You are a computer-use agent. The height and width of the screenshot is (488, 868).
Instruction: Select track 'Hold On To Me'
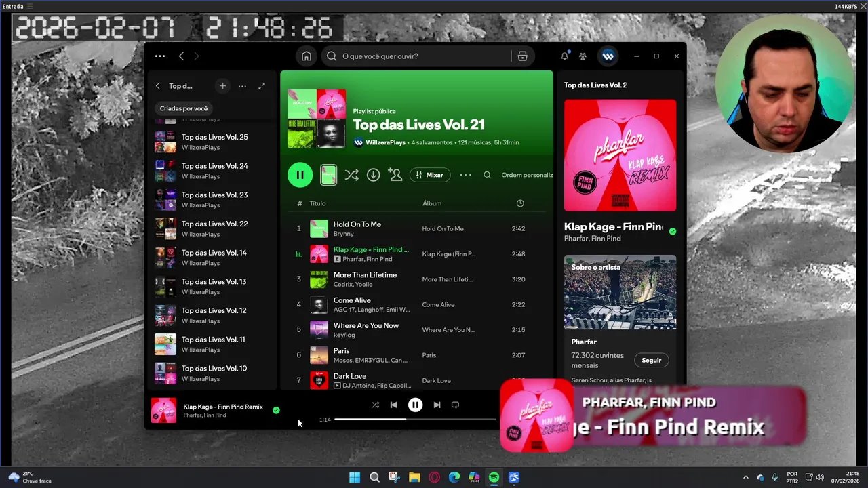416,228
